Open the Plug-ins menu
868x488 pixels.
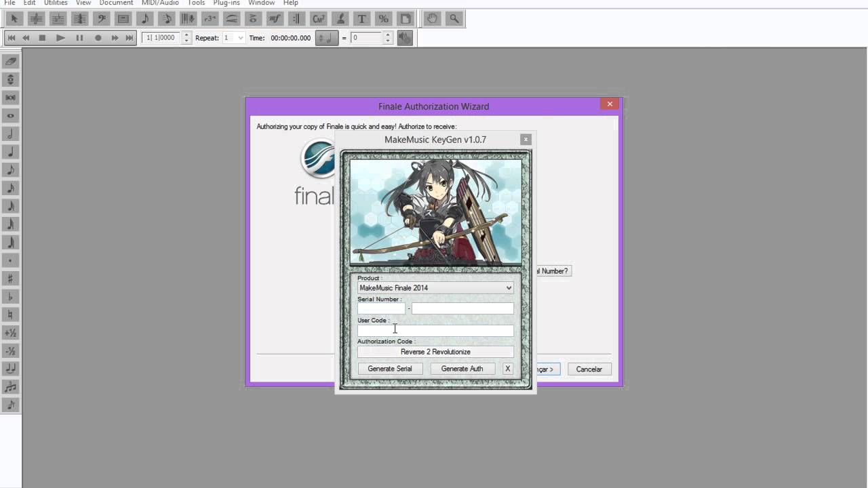point(226,3)
